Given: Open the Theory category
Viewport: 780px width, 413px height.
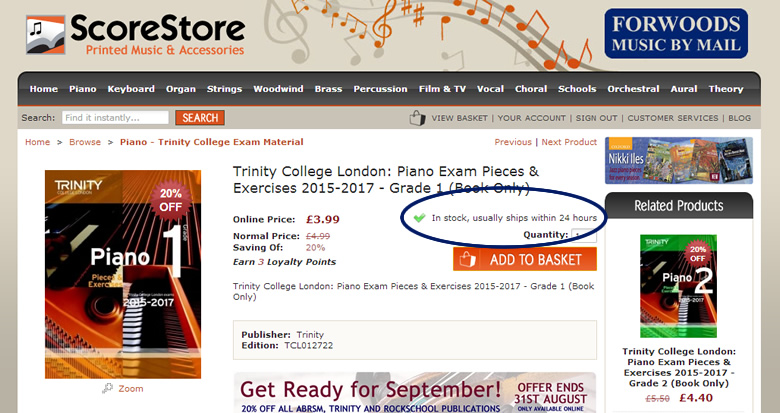Looking at the screenshot, I should point(726,89).
